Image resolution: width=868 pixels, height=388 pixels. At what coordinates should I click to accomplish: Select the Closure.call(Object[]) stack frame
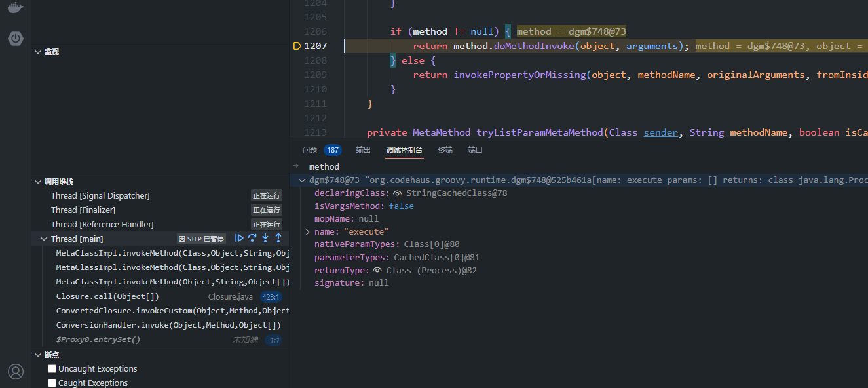pos(107,296)
